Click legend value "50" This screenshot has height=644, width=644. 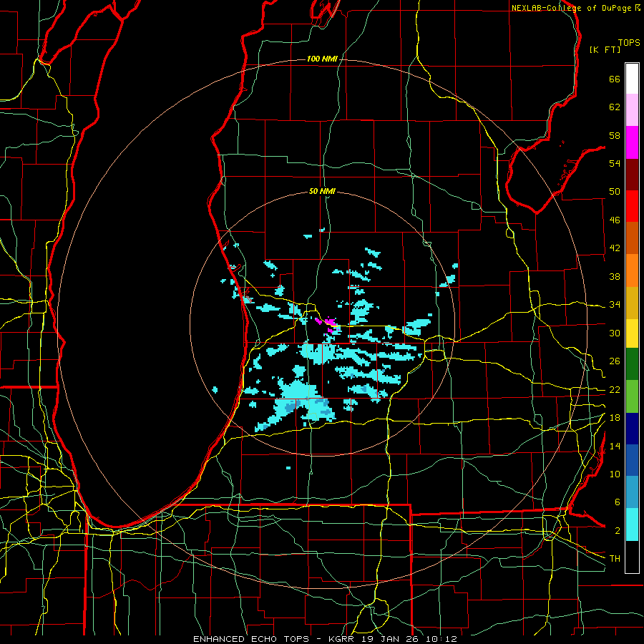point(615,192)
